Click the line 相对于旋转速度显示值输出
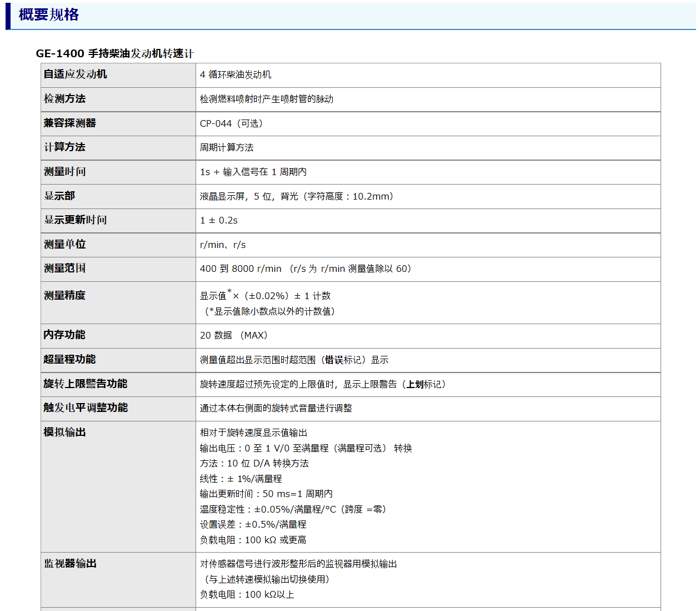 pyautogui.click(x=254, y=433)
